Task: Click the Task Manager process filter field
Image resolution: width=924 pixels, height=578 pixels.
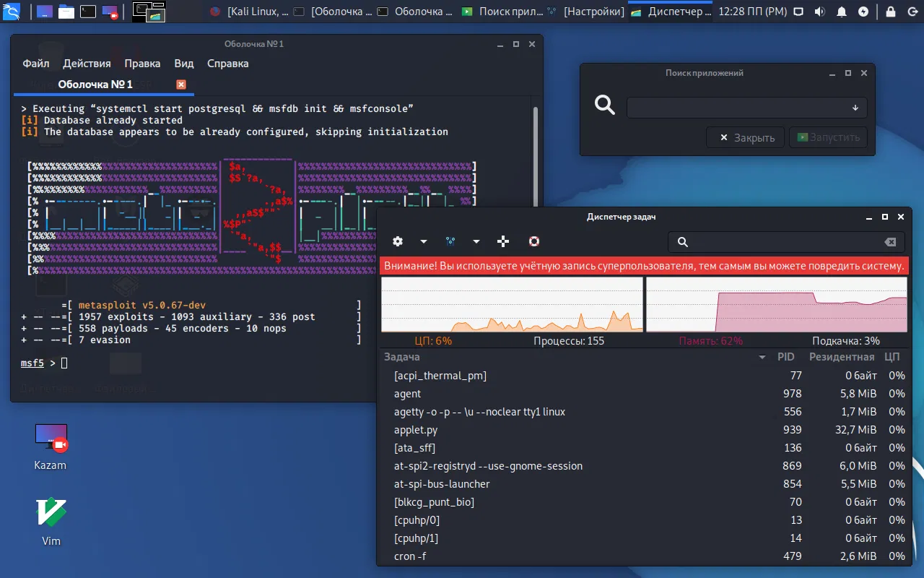Action: coord(787,242)
